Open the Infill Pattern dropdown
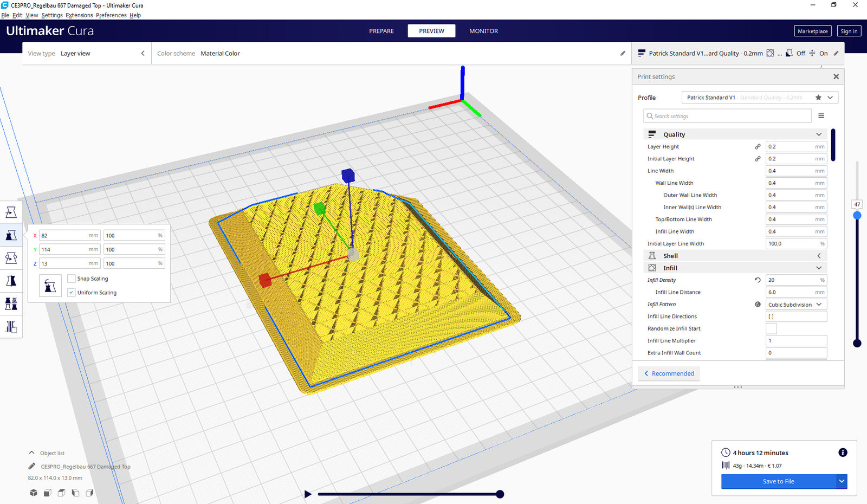 [795, 305]
